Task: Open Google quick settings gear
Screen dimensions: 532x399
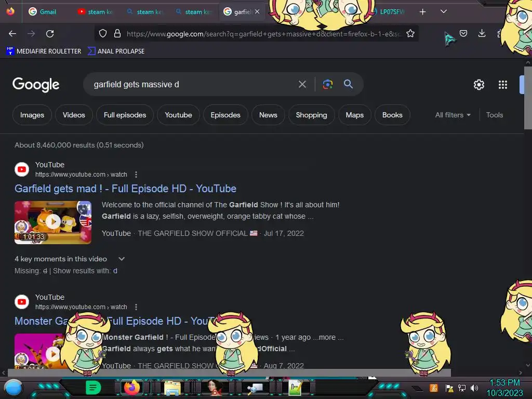Action: 478,85
